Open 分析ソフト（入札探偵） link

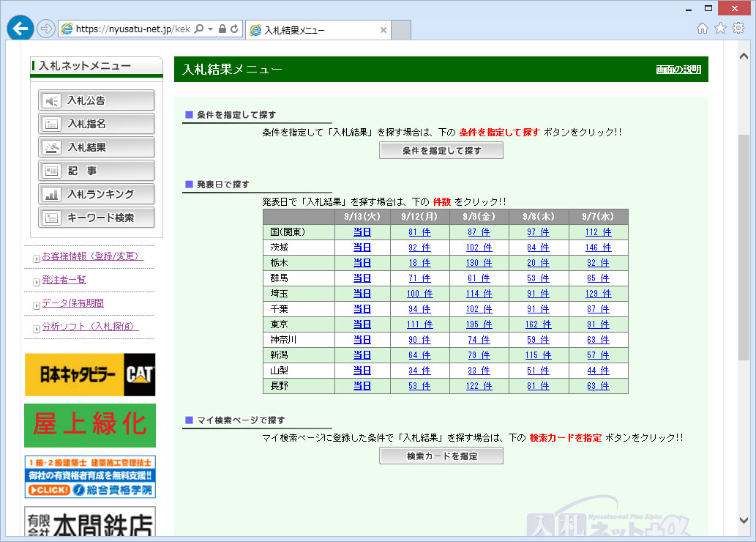[90, 326]
